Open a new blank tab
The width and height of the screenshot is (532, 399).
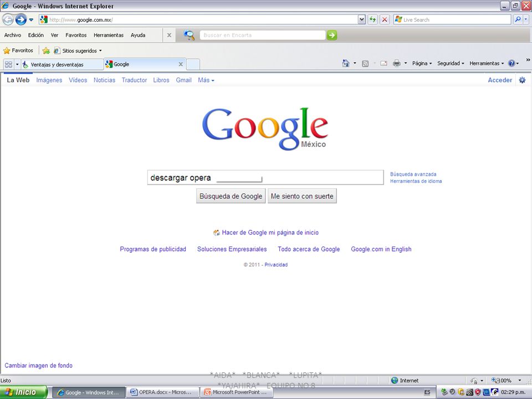193,64
